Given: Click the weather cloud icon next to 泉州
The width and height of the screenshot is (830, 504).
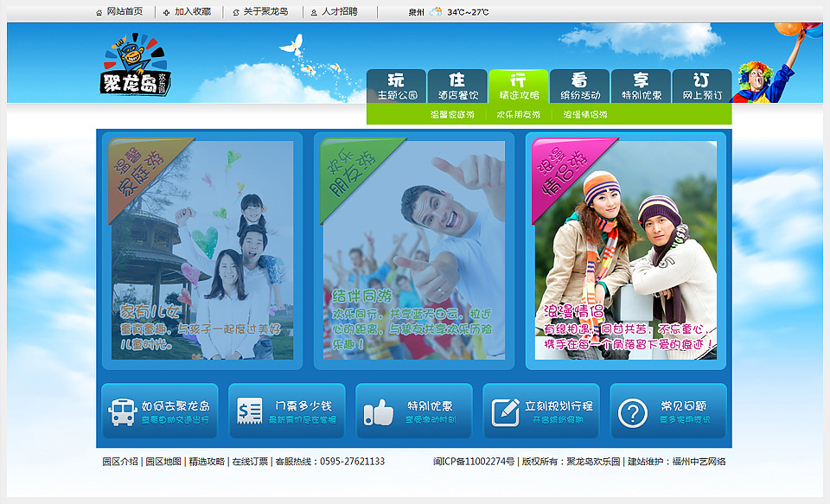Looking at the screenshot, I should point(436,12).
